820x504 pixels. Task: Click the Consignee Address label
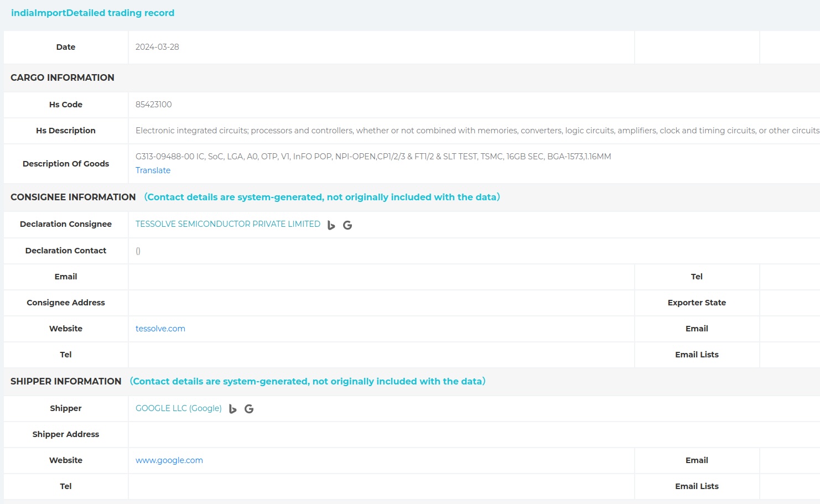click(66, 303)
